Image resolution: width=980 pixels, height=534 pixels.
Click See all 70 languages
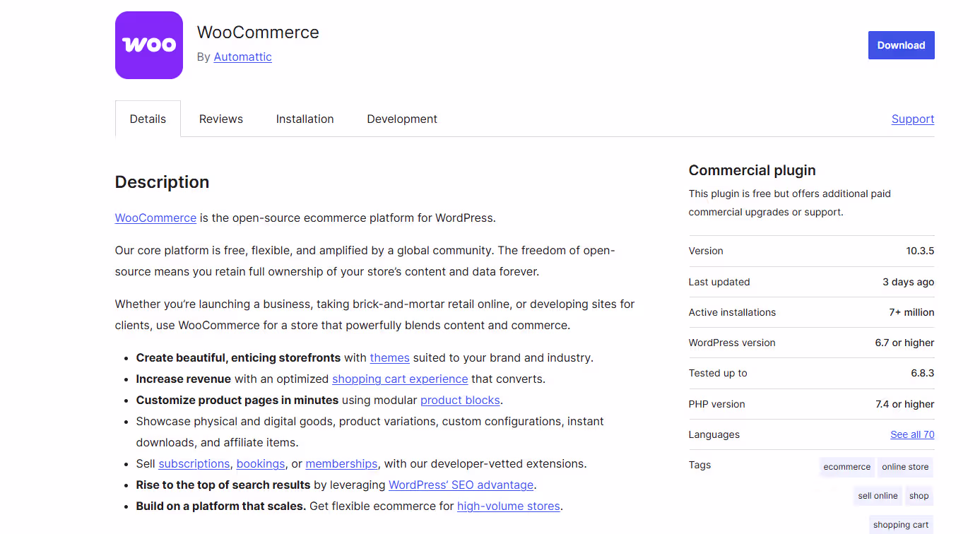point(912,434)
